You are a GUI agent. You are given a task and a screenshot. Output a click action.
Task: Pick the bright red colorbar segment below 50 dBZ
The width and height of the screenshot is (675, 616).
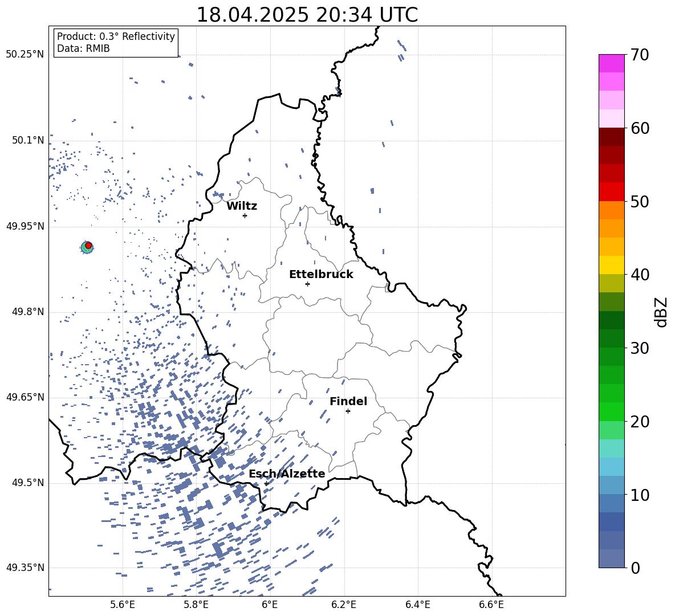[611, 192]
